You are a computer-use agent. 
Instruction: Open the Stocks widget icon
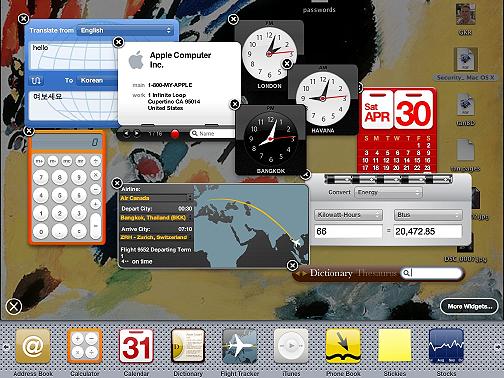447,347
